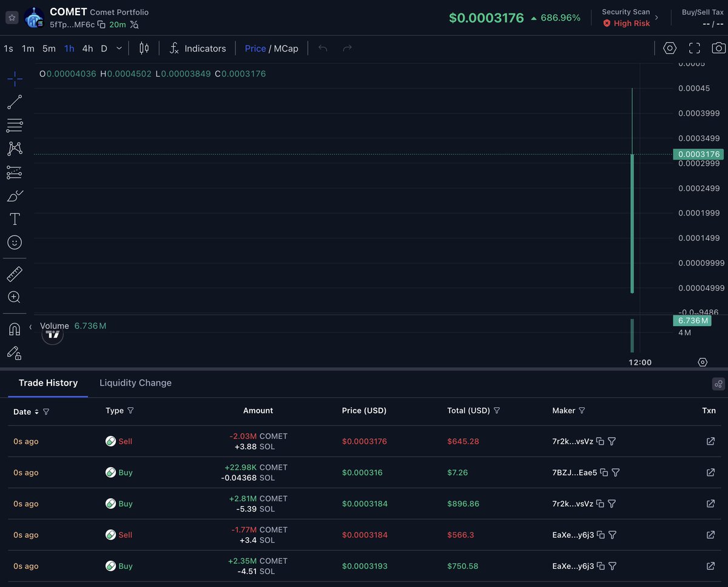Click the 12:00 time axis label
Screen dimensions: 728x587
pyautogui.click(x=640, y=362)
